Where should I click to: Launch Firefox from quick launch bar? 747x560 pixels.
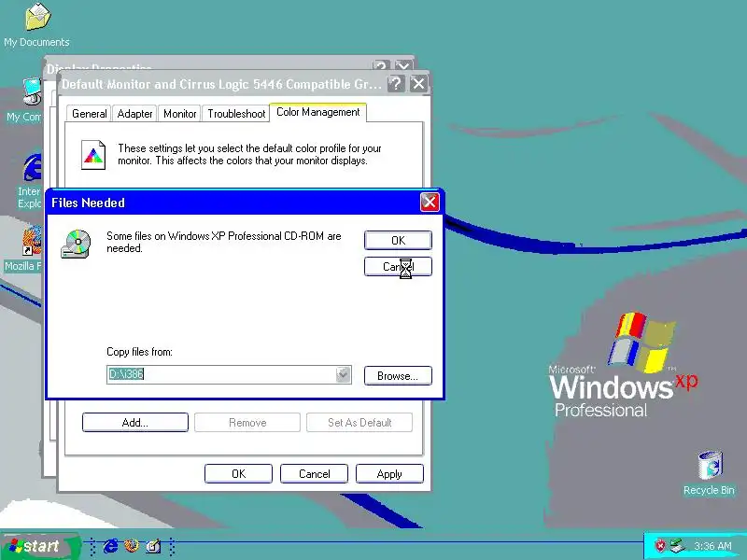pyautogui.click(x=132, y=546)
